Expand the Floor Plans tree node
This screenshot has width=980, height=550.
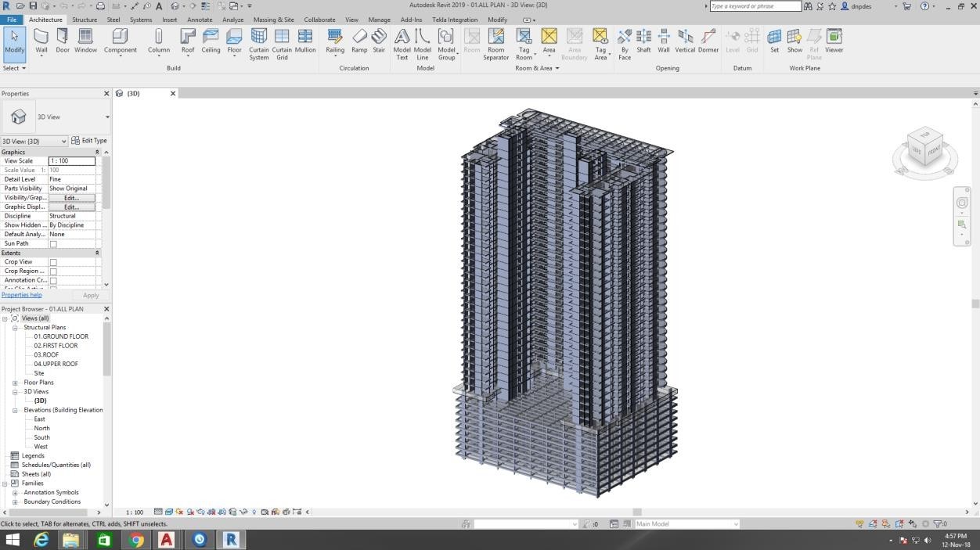click(x=15, y=383)
